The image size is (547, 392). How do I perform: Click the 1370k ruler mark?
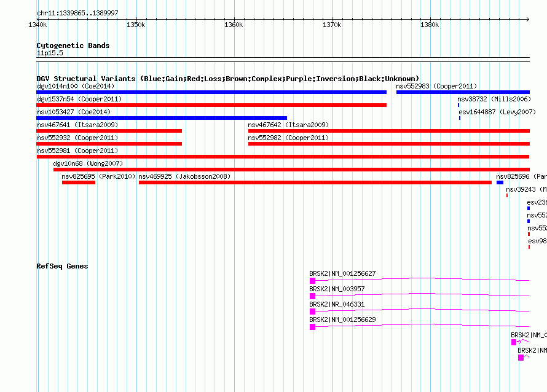click(332, 25)
